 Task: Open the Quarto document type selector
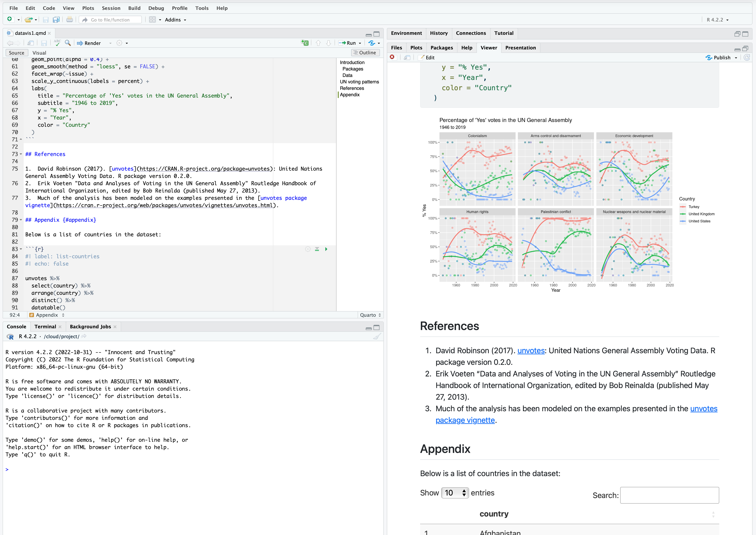point(370,315)
